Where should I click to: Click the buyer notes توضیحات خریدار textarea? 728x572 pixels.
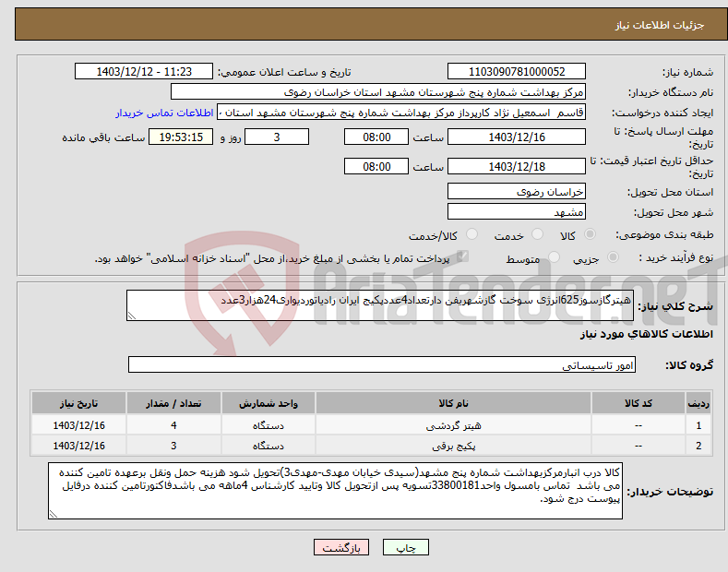pos(335,491)
